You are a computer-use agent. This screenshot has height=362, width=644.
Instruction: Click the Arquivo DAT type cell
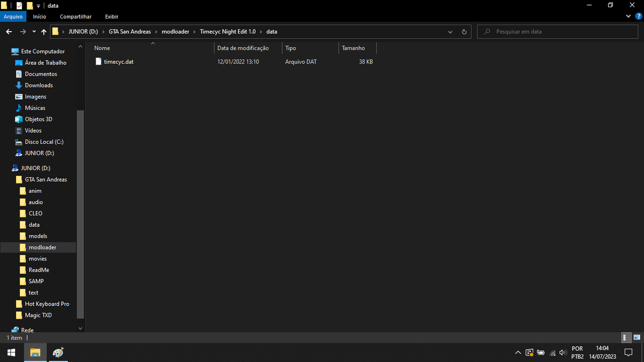(x=301, y=62)
